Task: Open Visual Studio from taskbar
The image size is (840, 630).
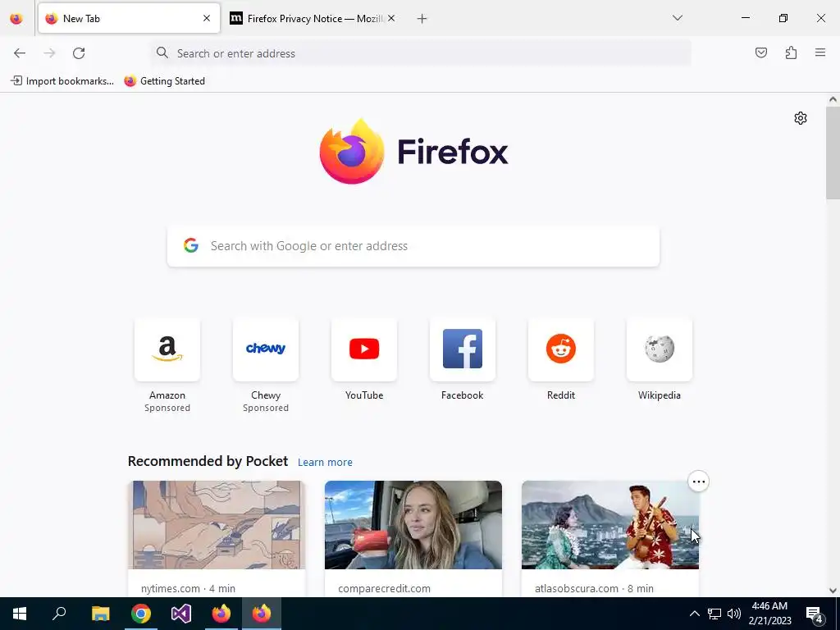Action: coord(181,614)
